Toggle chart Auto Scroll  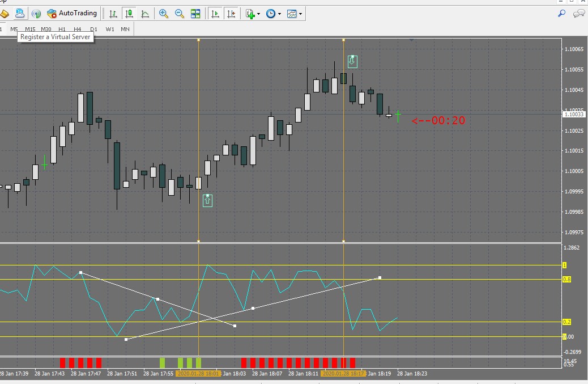pos(215,14)
